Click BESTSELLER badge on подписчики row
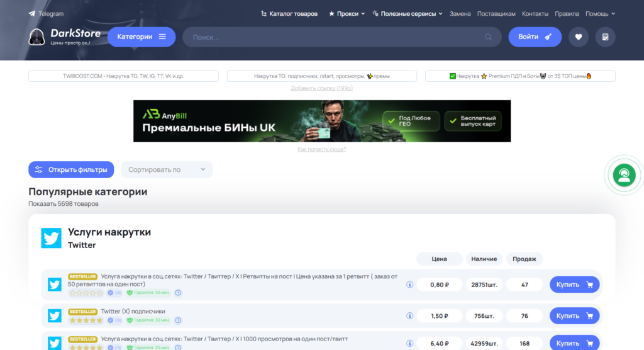The height and width of the screenshot is (350, 644). 82,312
